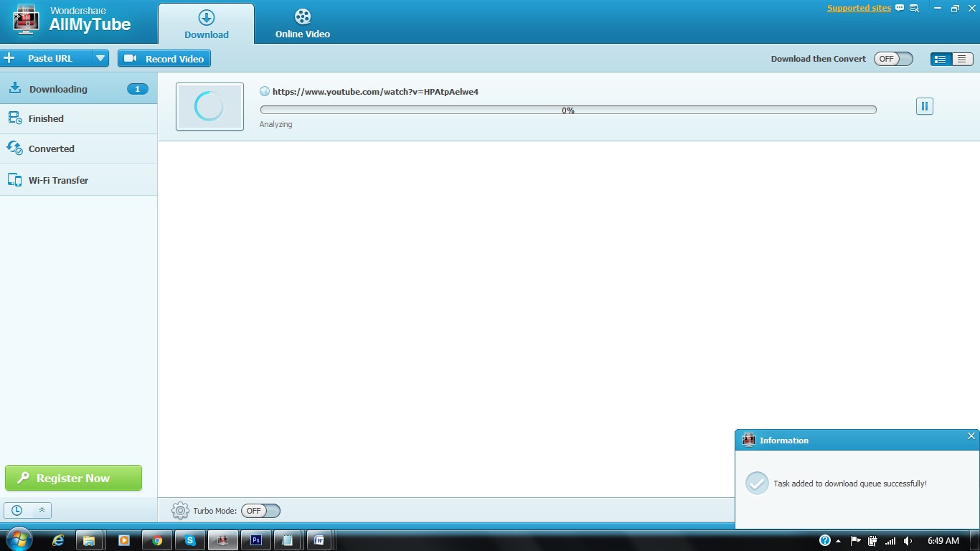980x551 pixels.
Task: Click the battery power tray icon
Action: point(873,540)
